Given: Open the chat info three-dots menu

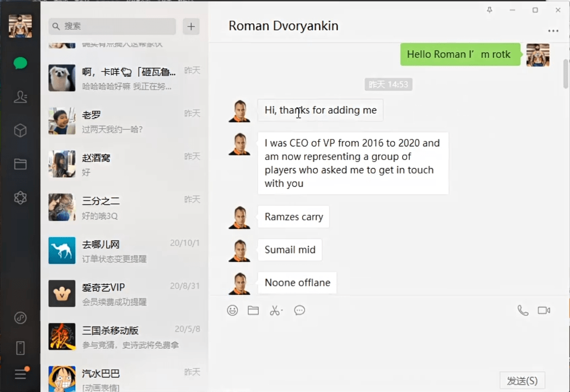Looking at the screenshot, I should 553,31.
